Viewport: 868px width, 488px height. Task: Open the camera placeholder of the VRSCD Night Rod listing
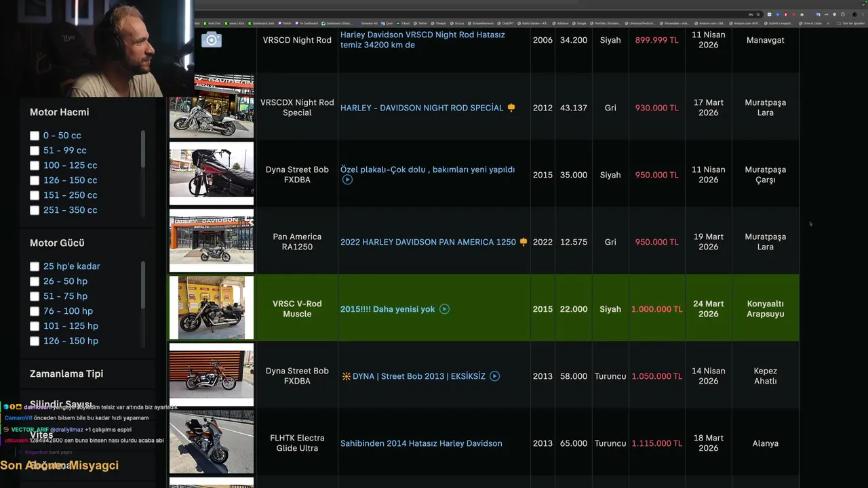tap(212, 40)
